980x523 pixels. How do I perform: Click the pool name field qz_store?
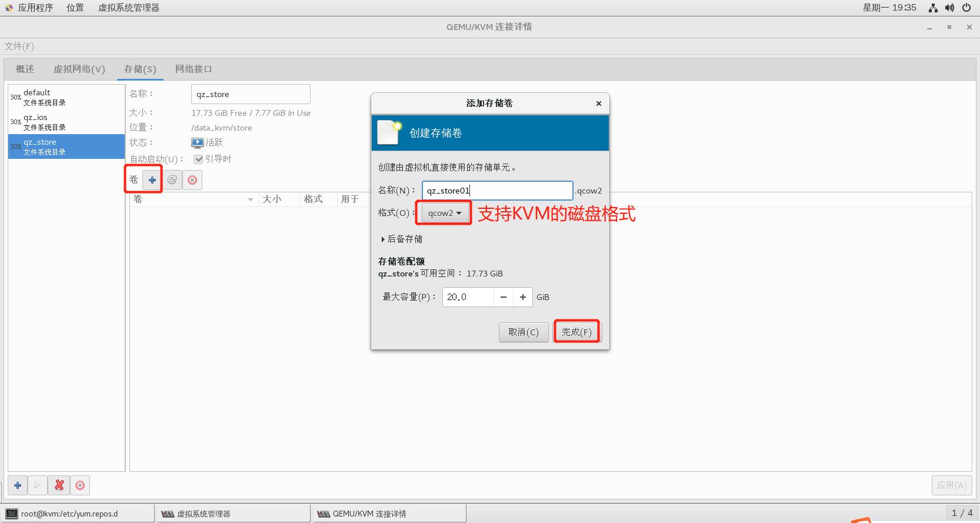point(251,94)
